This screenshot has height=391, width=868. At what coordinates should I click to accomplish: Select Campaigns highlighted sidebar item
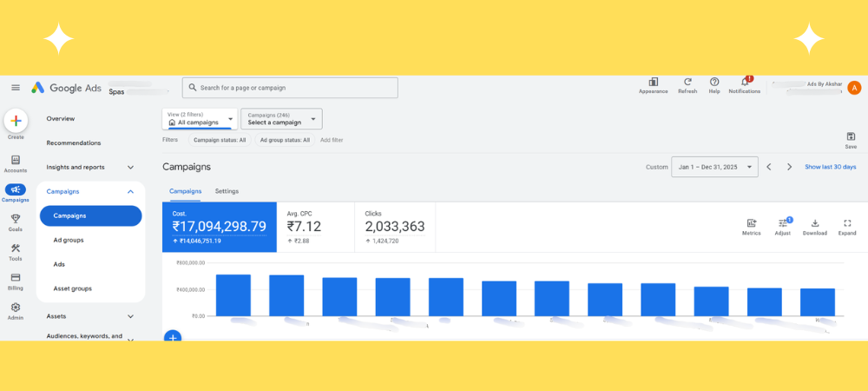point(91,216)
